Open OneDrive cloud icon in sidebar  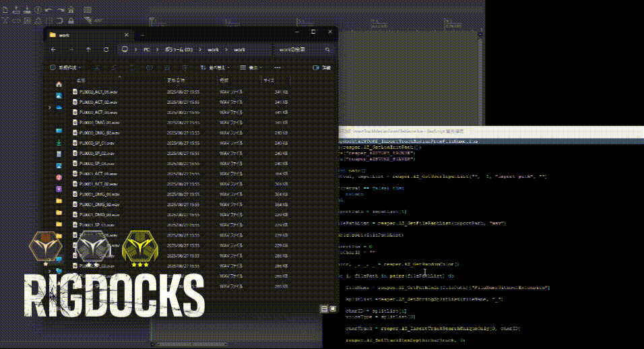pyautogui.click(x=59, y=107)
